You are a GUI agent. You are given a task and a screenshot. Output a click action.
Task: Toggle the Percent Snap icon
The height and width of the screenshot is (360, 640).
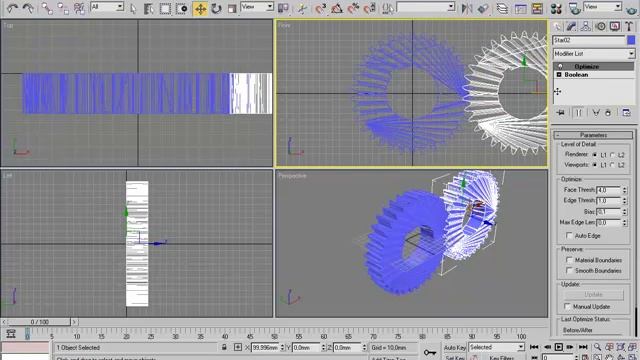353,8
